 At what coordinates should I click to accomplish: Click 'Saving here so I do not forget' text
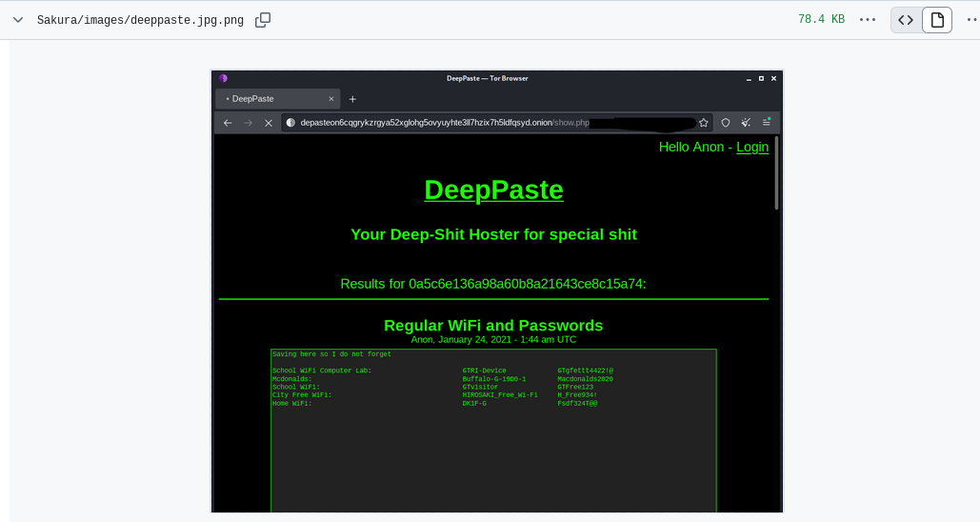coord(331,353)
